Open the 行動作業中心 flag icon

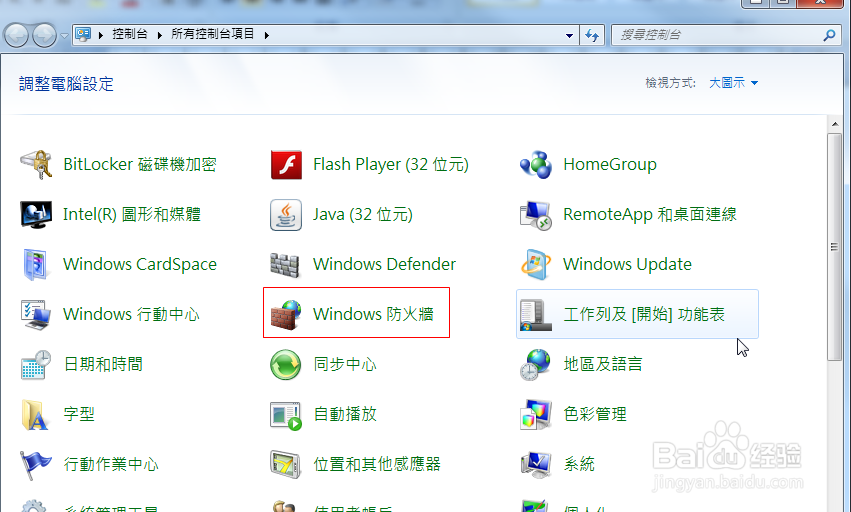click(x=36, y=465)
